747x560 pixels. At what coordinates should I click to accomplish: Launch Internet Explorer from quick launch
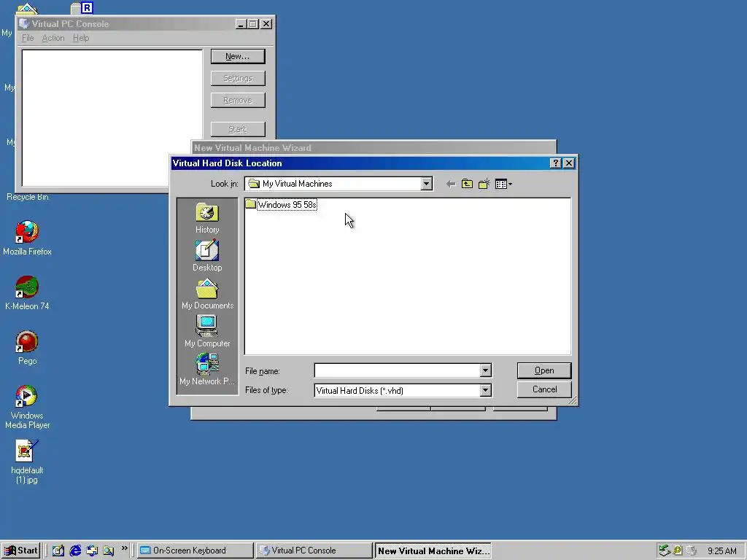pos(75,551)
